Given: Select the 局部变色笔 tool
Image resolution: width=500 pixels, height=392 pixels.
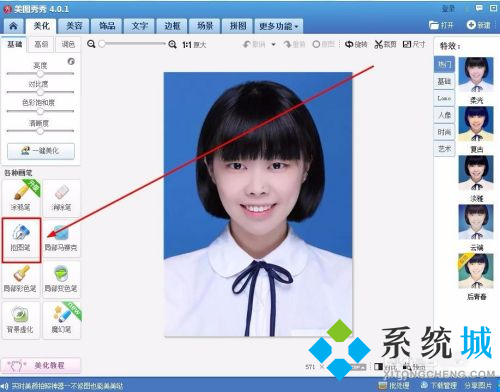Looking at the screenshot, I should pos(61,279).
